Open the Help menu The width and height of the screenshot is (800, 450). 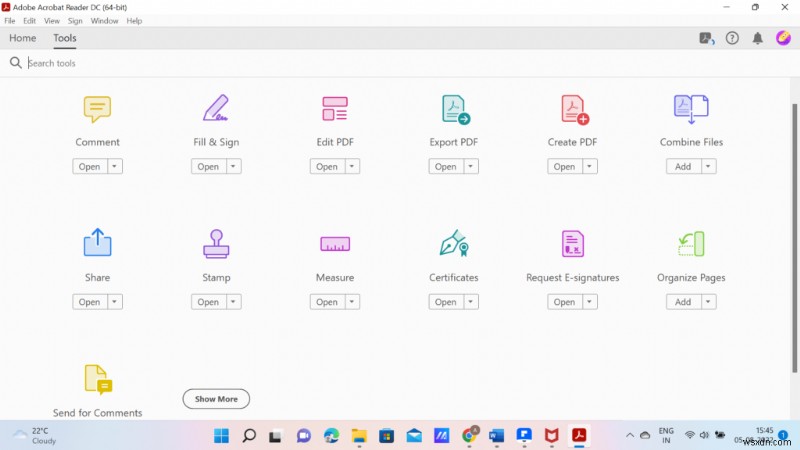click(x=134, y=21)
